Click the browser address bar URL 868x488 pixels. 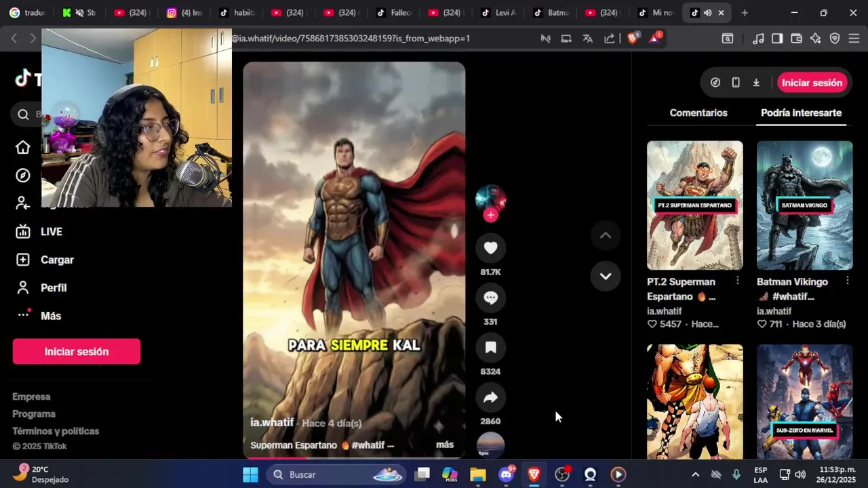pyautogui.click(x=350, y=39)
